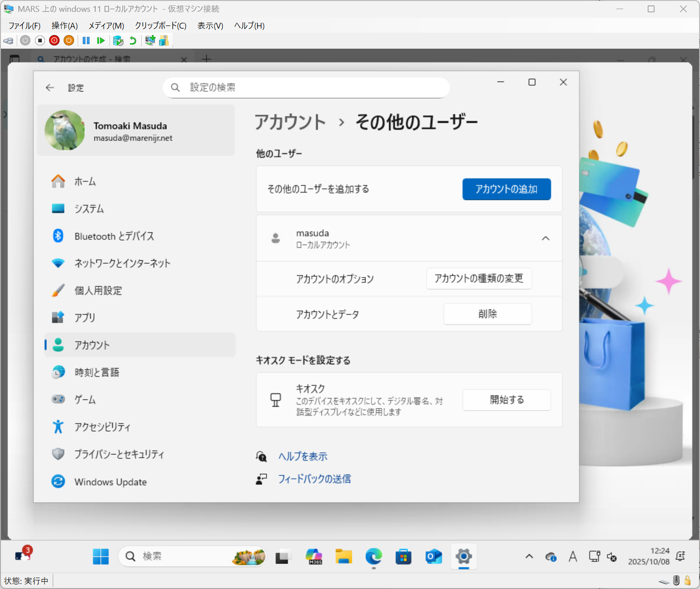700x589 pixels.
Task: Click the 削除 button for masuda
Action: click(487, 314)
